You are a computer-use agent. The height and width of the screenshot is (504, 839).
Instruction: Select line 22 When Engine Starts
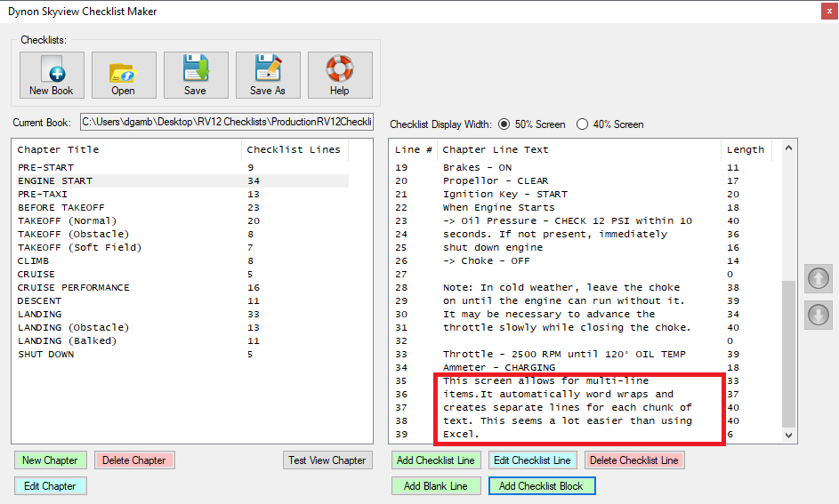[x=583, y=207]
